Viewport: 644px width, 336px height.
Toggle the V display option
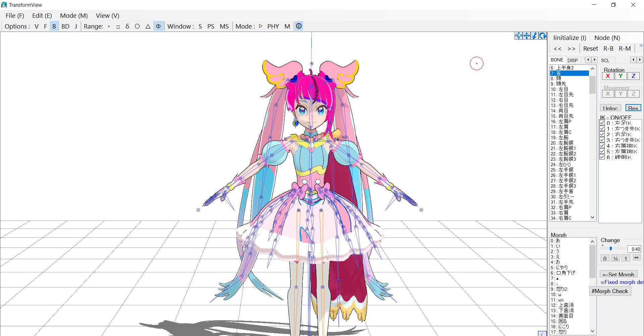37,26
